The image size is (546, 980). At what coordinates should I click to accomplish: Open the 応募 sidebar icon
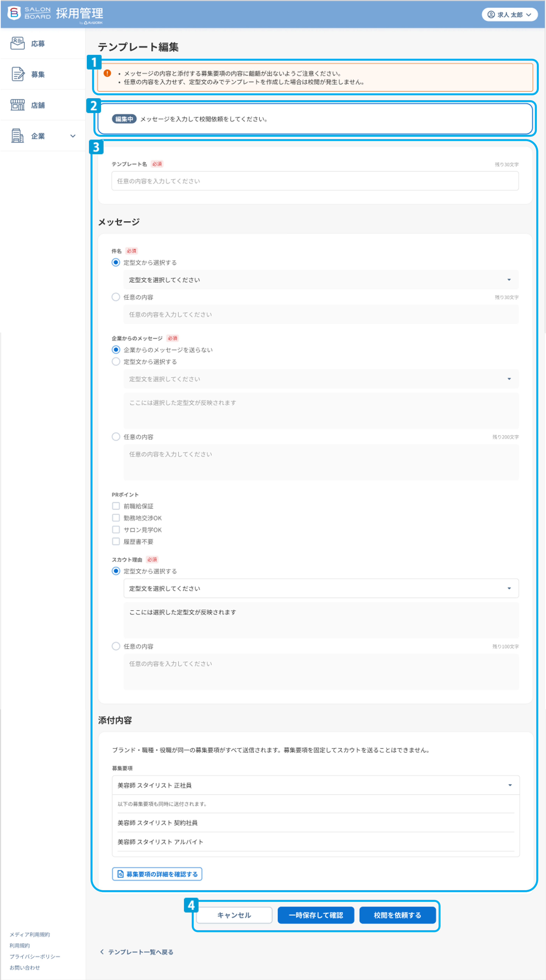[17, 43]
